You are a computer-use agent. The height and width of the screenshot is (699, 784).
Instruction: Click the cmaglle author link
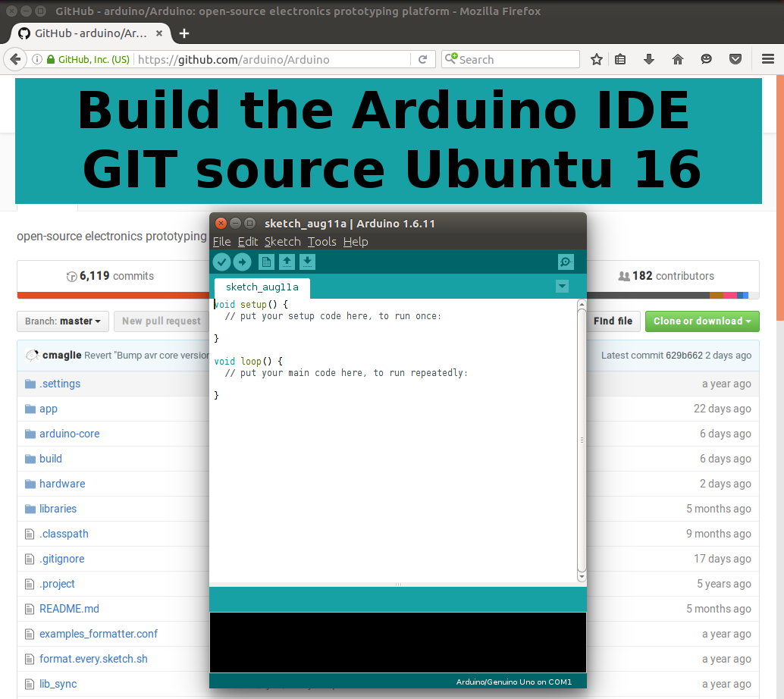click(61, 355)
